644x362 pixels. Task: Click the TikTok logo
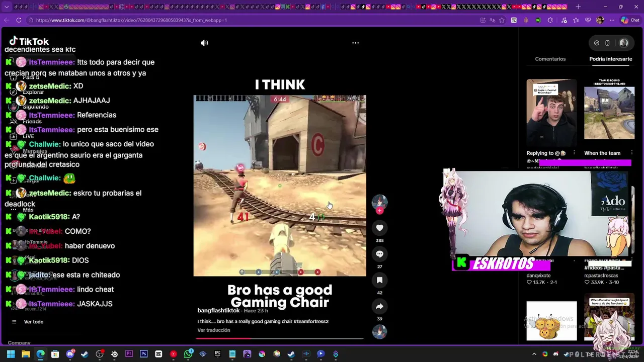tap(29, 41)
